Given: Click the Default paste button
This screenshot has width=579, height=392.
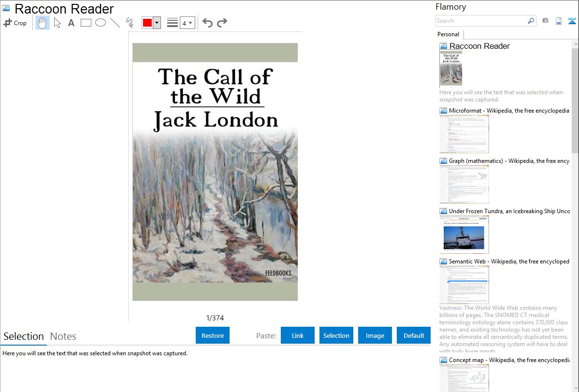Looking at the screenshot, I should [414, 335].
